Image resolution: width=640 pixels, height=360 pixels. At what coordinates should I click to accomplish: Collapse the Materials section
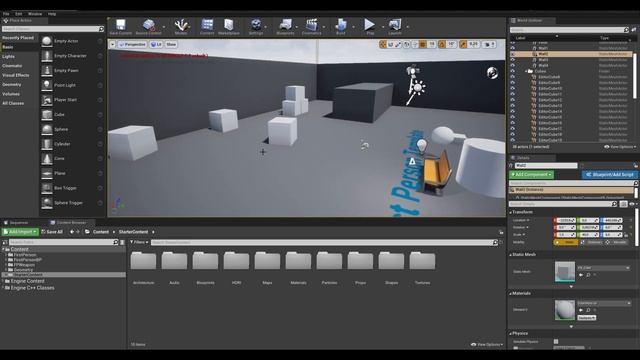pyautogui.click(x=511, y=293)
